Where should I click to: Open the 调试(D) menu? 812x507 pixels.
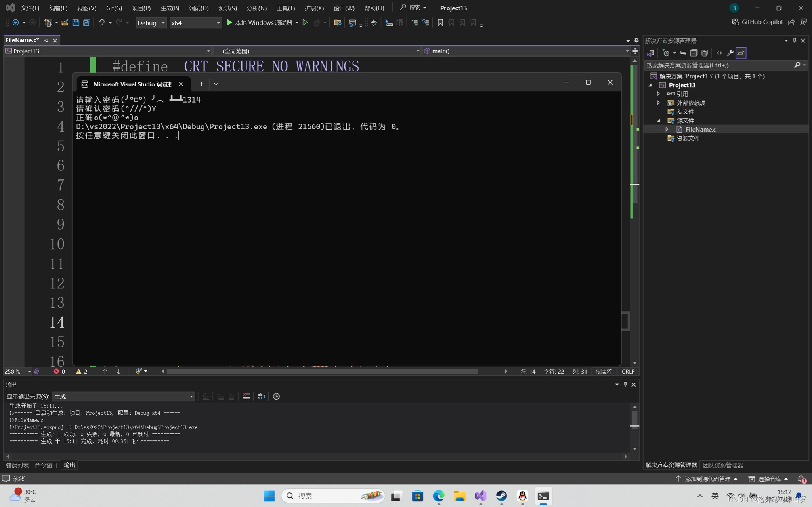click(198, 8)
